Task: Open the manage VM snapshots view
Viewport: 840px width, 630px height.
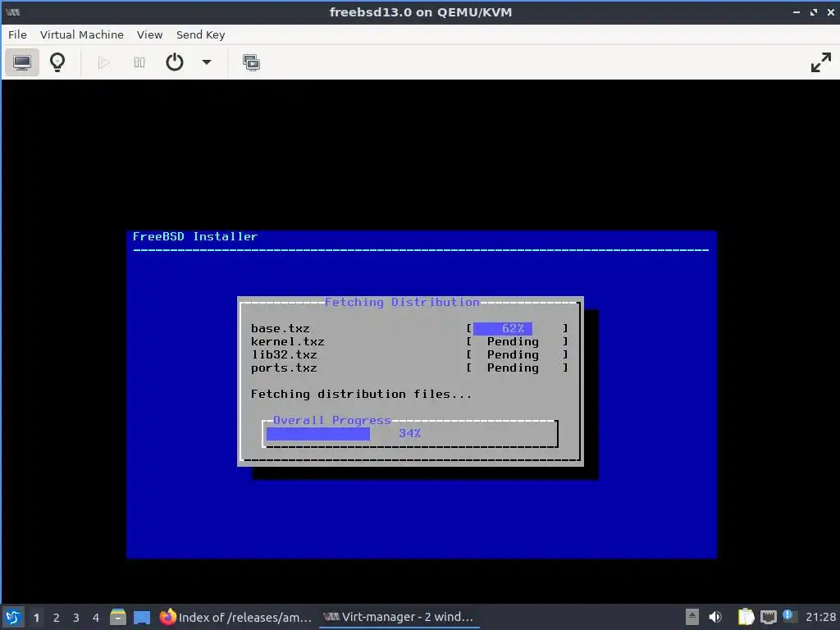Action: click(x=251, y=62)
